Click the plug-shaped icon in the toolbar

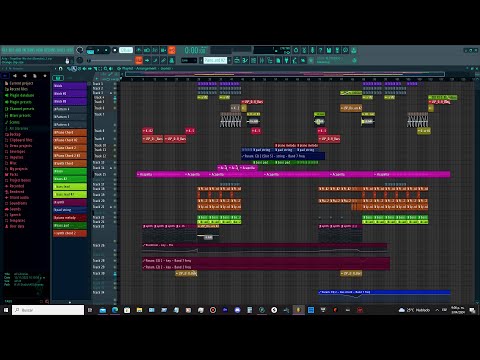[286, 60]
